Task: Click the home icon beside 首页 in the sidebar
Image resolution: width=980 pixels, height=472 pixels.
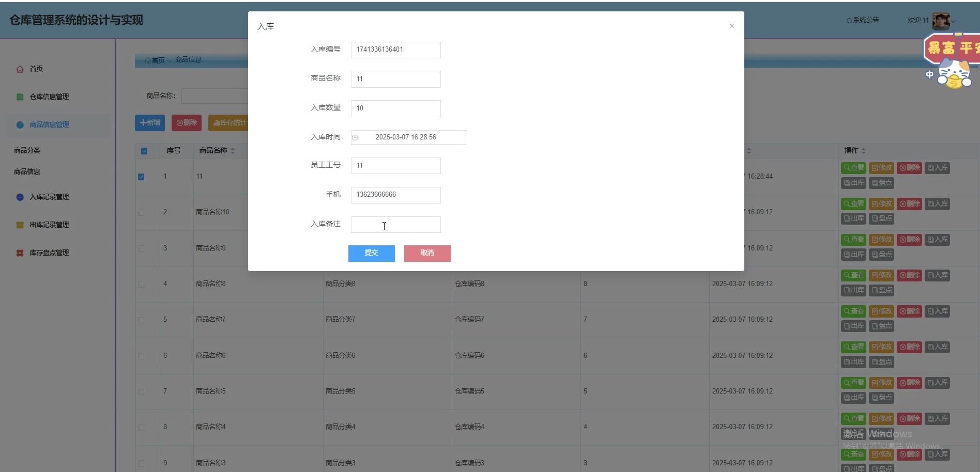Action: tap(20, 69)
